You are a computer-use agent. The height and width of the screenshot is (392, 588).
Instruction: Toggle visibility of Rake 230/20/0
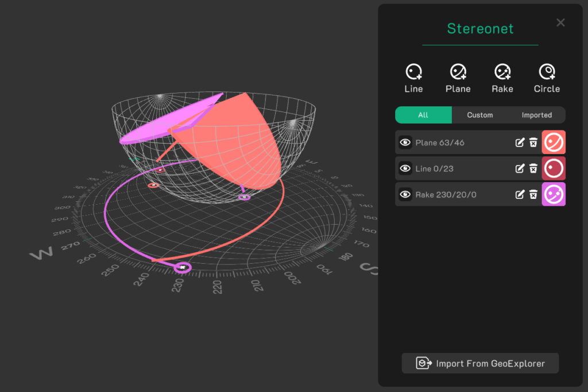tap(405, 194)
